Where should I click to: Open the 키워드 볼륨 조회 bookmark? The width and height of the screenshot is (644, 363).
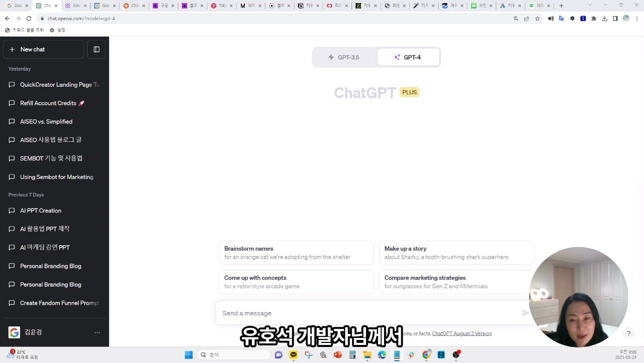tap(24, 30)
